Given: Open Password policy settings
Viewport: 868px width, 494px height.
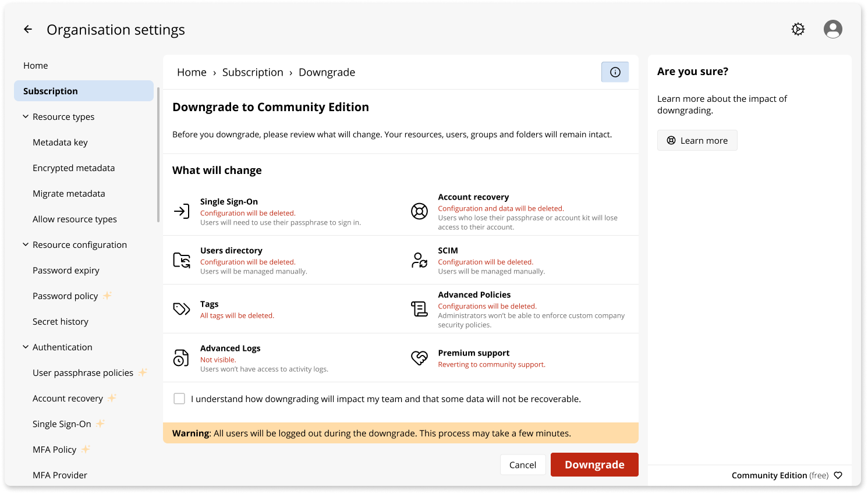Looking at the screenshot, I should pos(65,296).
